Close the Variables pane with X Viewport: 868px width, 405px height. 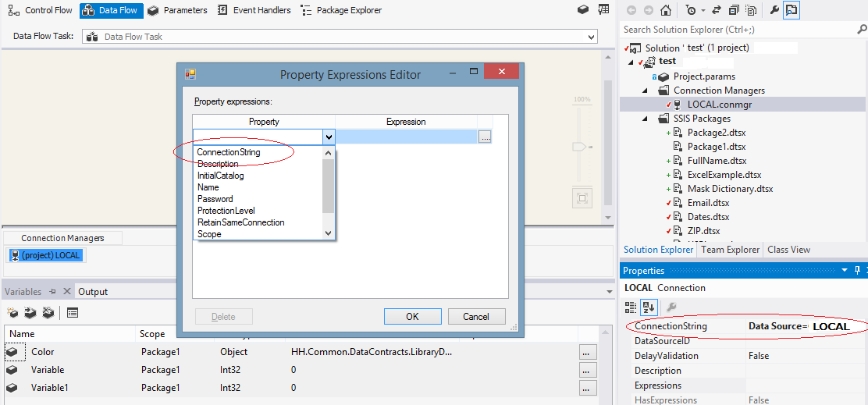coord(66,292)
